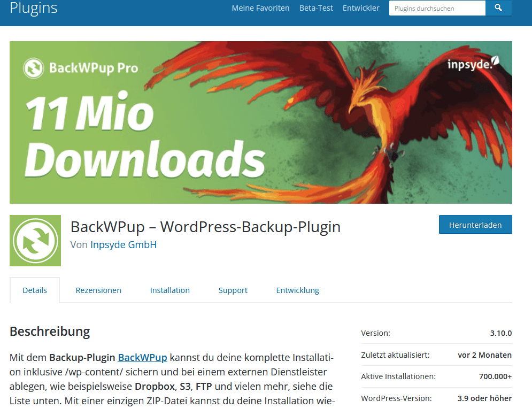
Task: Focus the 'Plugins durchsuchen' search field
Action: tap(437, 8)
